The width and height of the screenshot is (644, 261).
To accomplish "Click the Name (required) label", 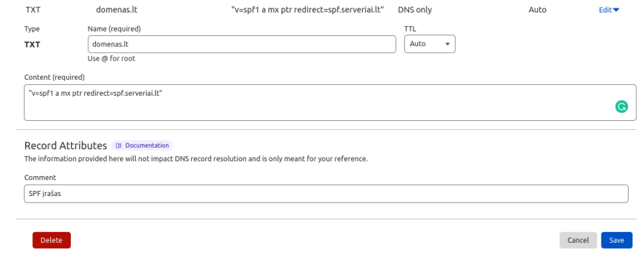I will [x=114, y=29].
